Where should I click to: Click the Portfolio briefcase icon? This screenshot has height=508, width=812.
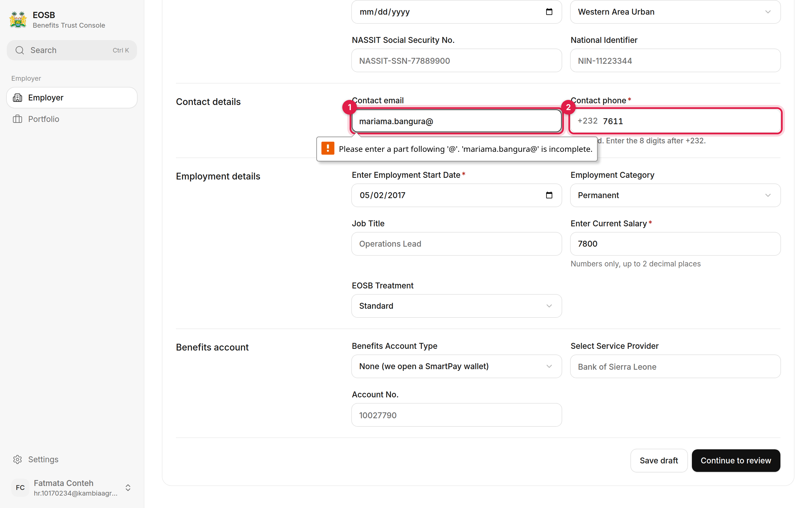pos(17,119)
